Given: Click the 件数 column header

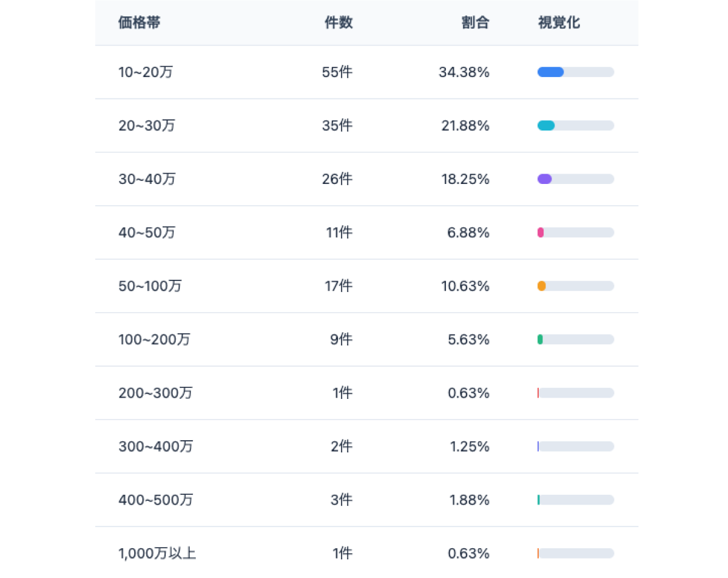Looking at the screenshot, I should [x=339, y=23].
